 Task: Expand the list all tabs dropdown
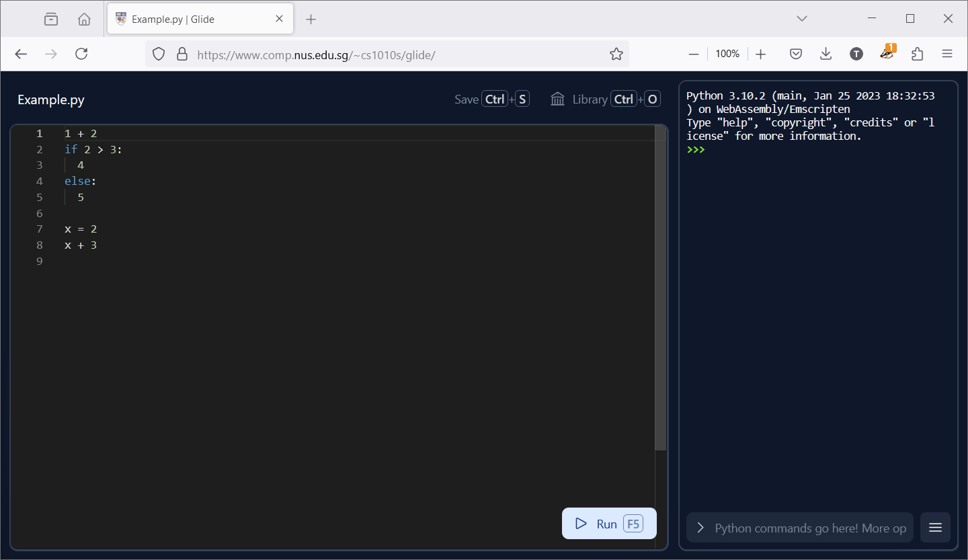[x=801, y=19]
